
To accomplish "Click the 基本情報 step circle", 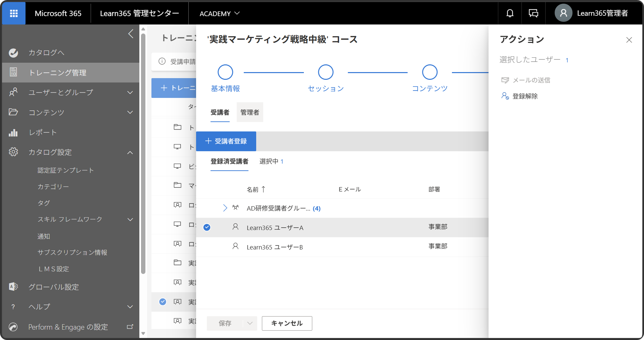I will [225, 72].
